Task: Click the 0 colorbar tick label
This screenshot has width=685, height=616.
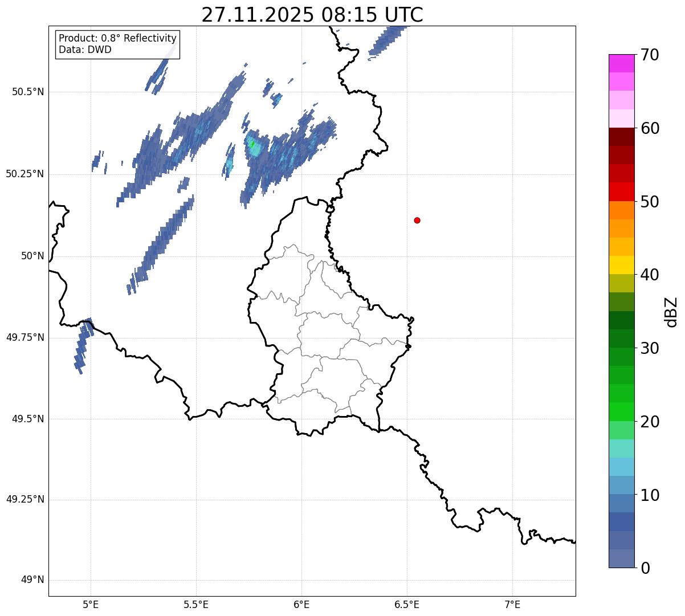Action: click(645, 568)
